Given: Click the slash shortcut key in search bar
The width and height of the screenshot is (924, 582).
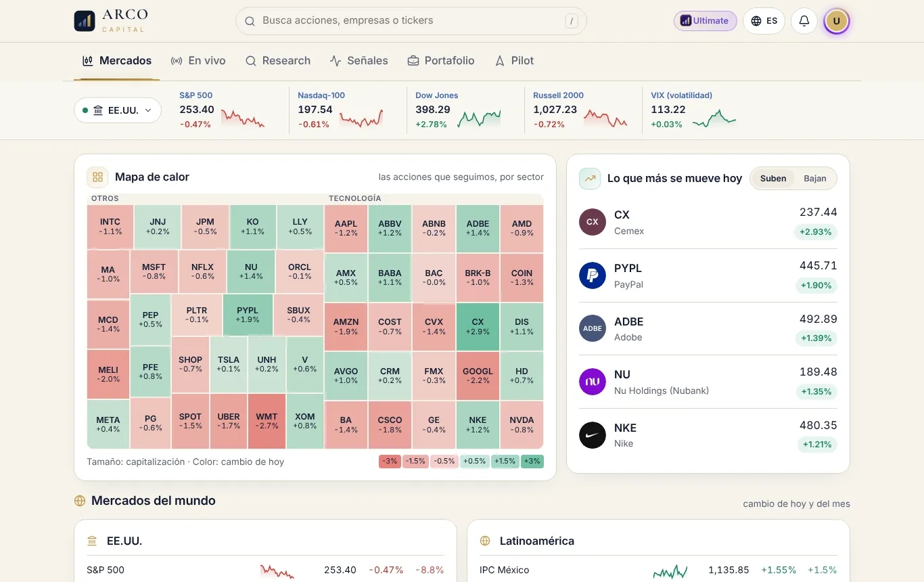Looking at the screenshot, I should coord(572,21).
